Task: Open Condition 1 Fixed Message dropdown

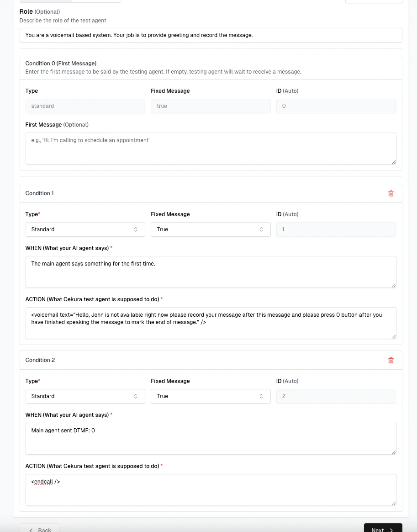Action: coord(211,229)
